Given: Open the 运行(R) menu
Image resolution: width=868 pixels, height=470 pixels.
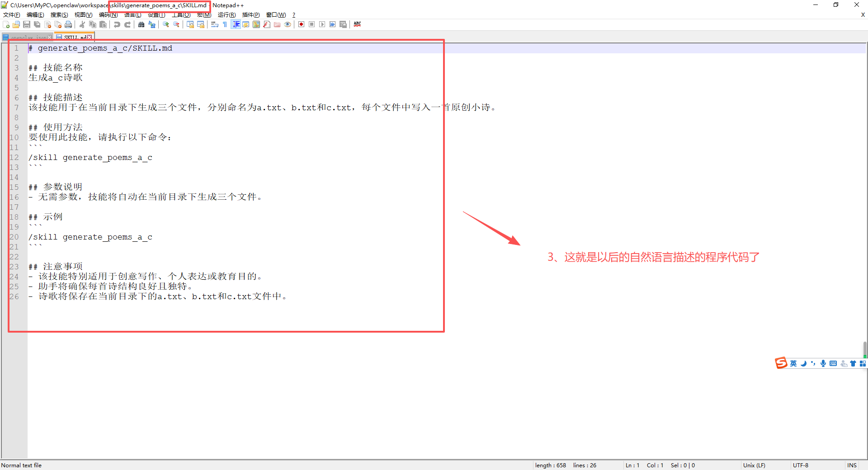Looking at the screenshot, I should tap(227, 15).
